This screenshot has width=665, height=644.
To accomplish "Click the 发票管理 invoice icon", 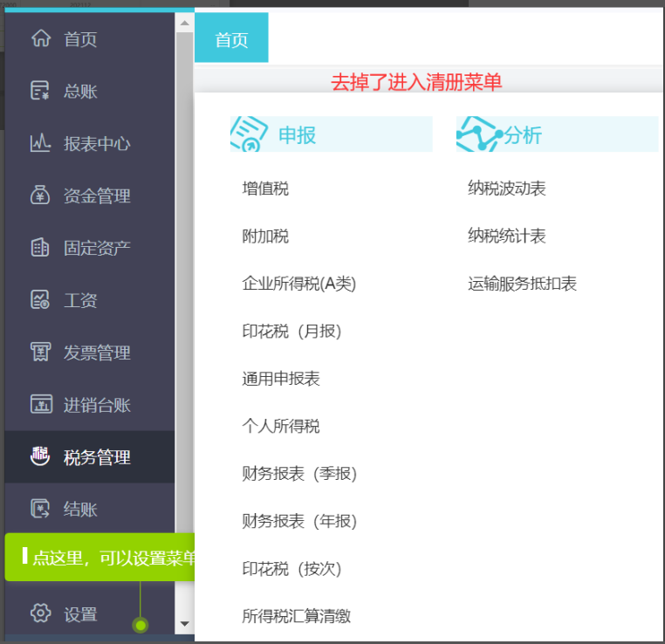I will pyautogui.click(x=40, y=352).
